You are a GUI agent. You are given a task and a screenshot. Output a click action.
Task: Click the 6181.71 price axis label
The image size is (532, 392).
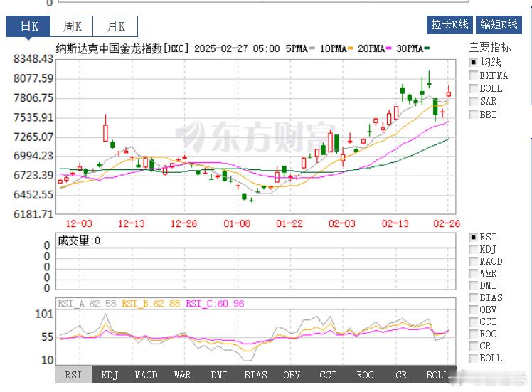point(33,214)
